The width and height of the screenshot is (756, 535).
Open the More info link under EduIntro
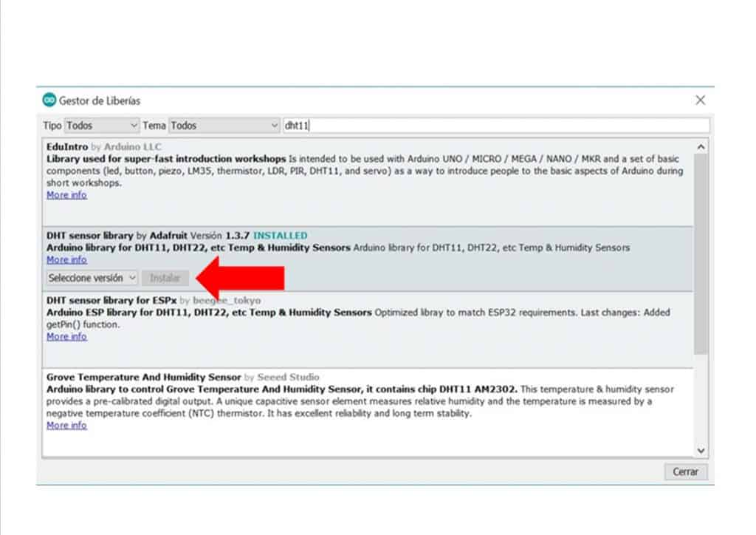pos(66,195)
